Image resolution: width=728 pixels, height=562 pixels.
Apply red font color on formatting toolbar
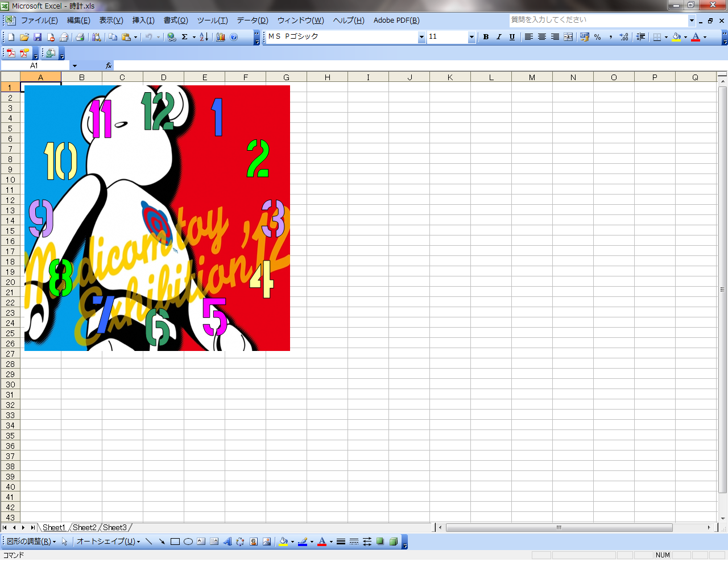[x=696, y=37]
